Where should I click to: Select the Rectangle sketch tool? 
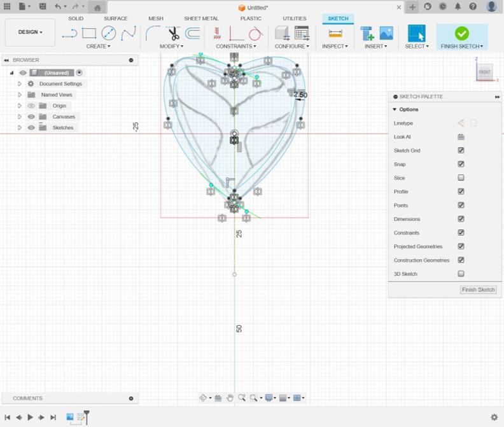tap(89, 33)
